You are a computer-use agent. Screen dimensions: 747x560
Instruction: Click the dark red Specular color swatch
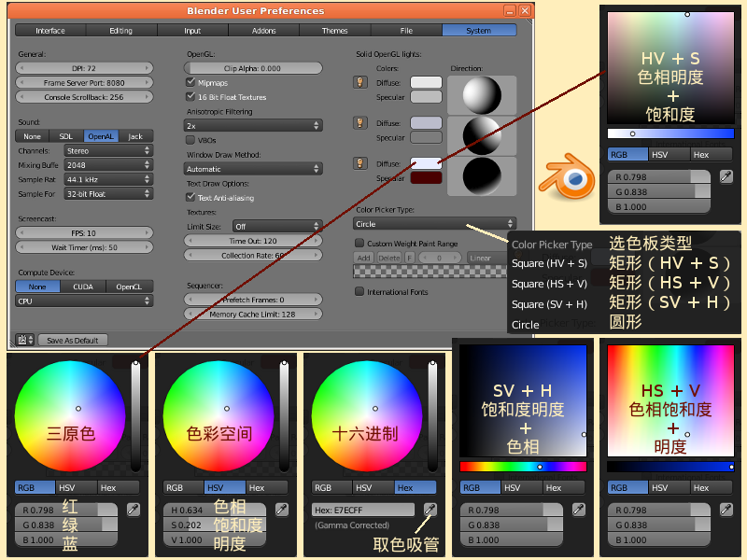tap(427, 177)
